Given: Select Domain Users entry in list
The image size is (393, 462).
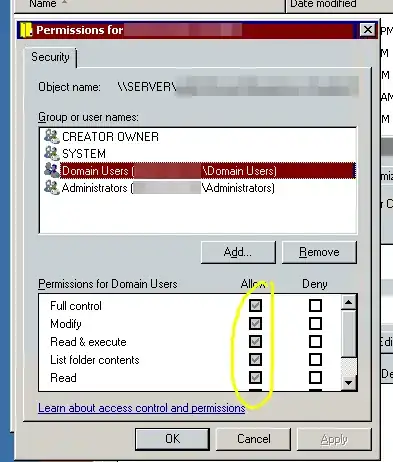Looking at the screenshot, I should 208,171.
